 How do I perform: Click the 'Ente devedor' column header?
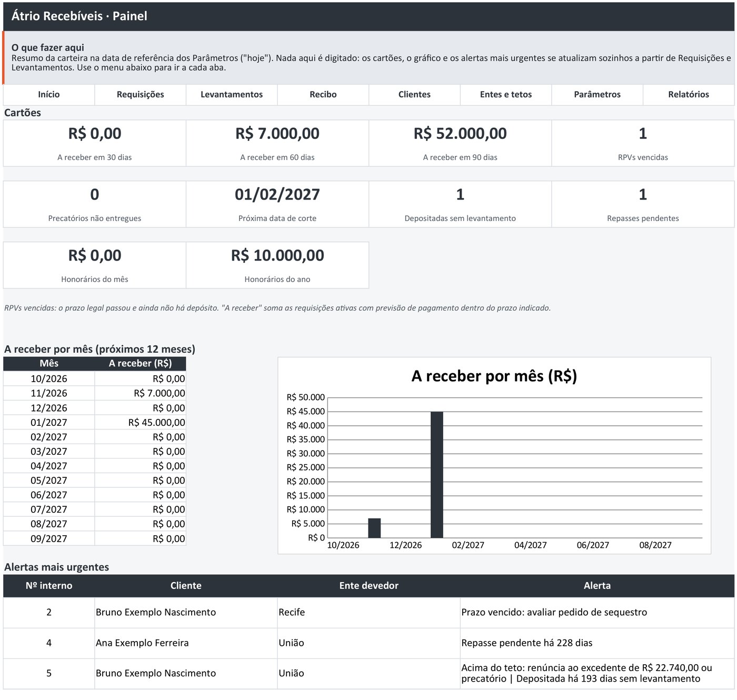369,586
